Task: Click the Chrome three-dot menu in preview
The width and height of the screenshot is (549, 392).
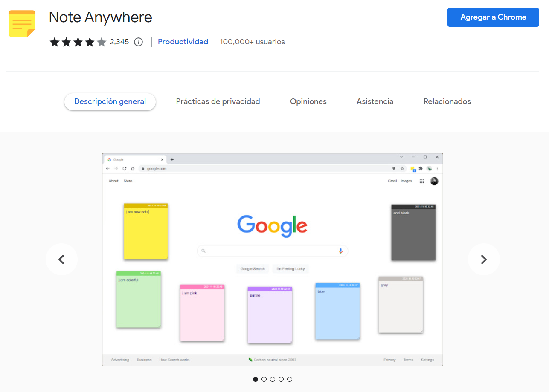Action: point(437,169)
